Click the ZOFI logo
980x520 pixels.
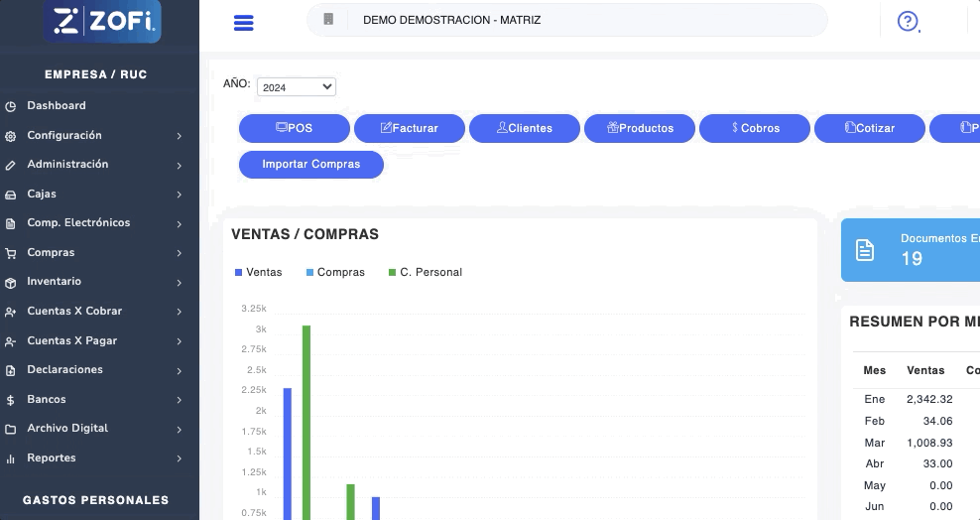102,22
